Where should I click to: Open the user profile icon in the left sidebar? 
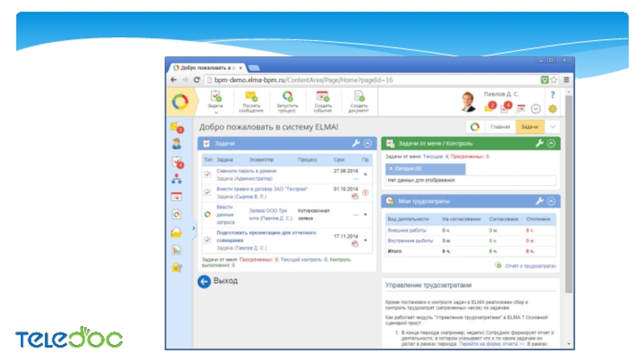click(x=176, y=143)
